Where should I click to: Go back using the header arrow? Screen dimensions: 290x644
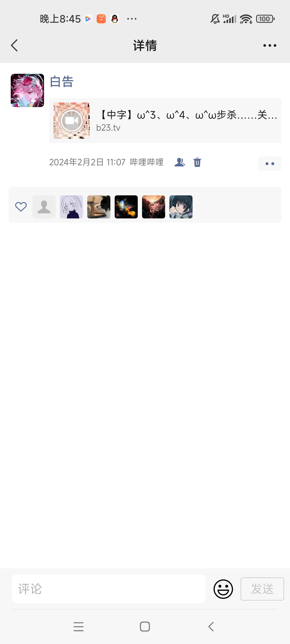click(15, 45)
